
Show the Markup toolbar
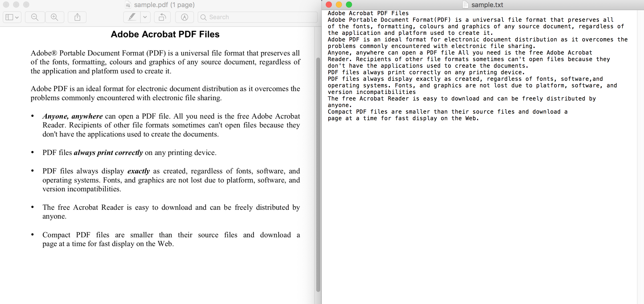[185, 17]
